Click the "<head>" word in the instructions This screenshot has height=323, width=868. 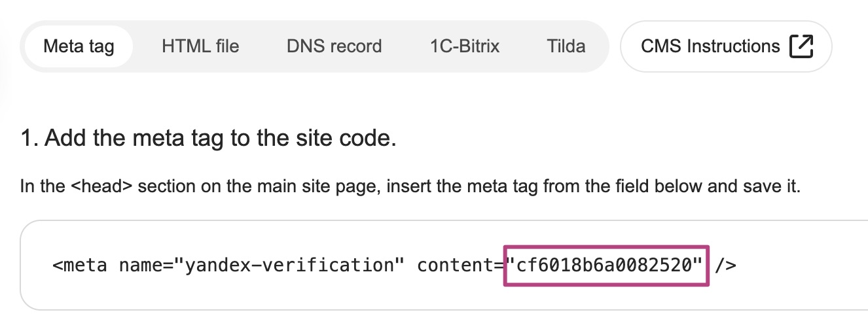pos(105,186)
